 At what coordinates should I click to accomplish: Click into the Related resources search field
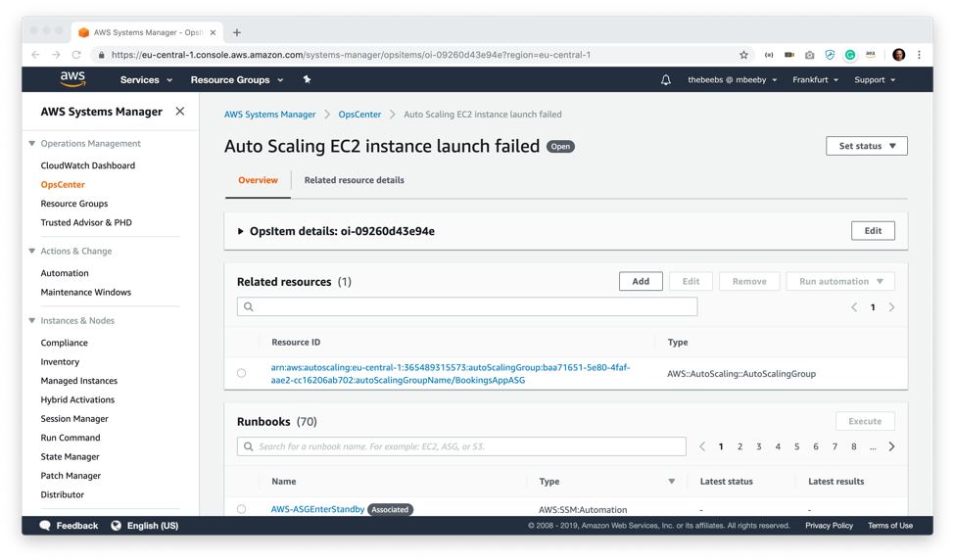tap(467, 306)
